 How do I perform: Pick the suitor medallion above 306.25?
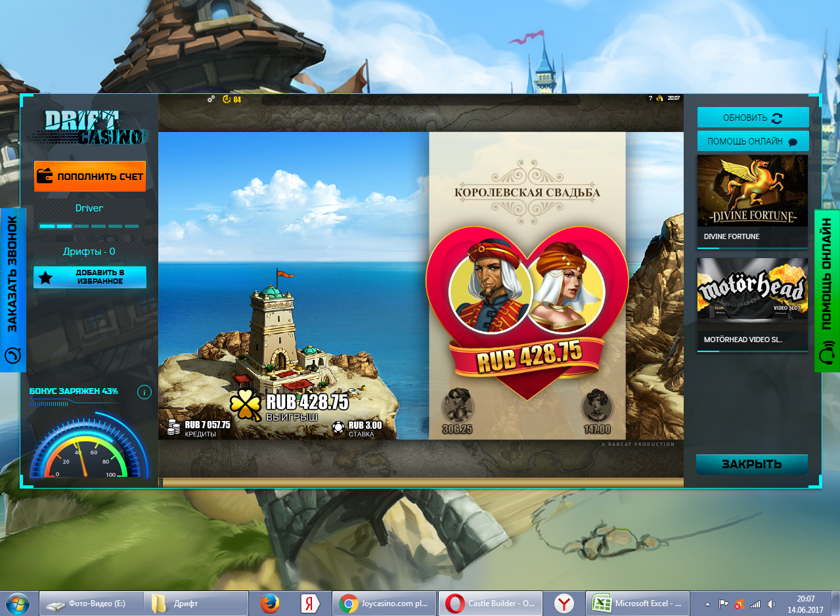458,405
